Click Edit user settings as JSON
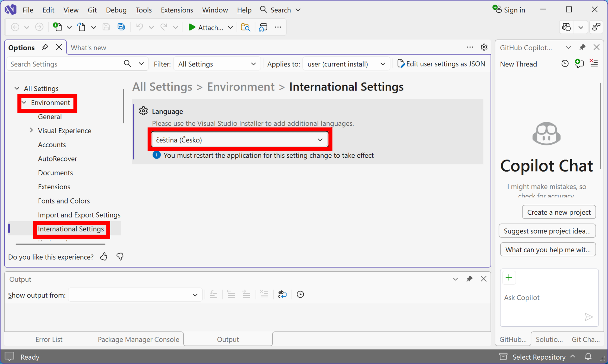Viewport: 608px width, 364px height. click(441, 64)
